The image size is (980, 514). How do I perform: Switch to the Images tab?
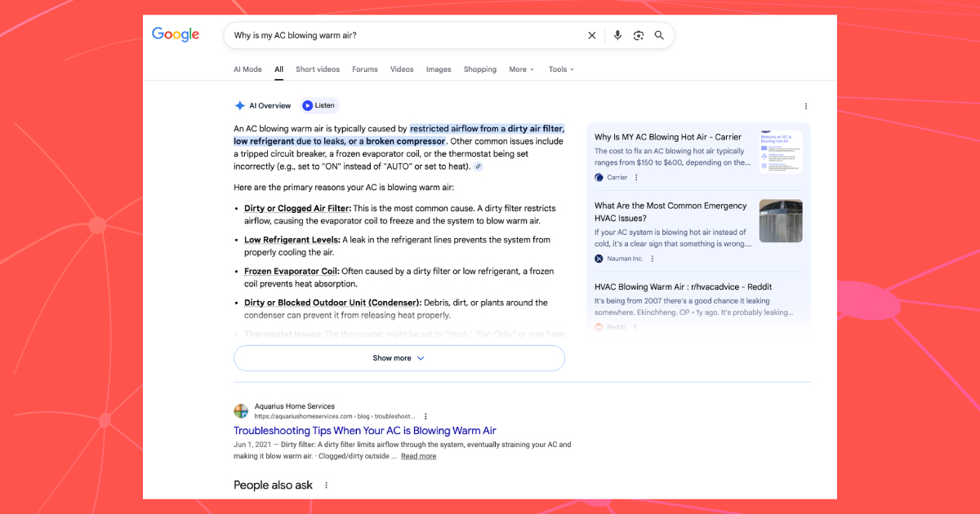coord(439,69)
